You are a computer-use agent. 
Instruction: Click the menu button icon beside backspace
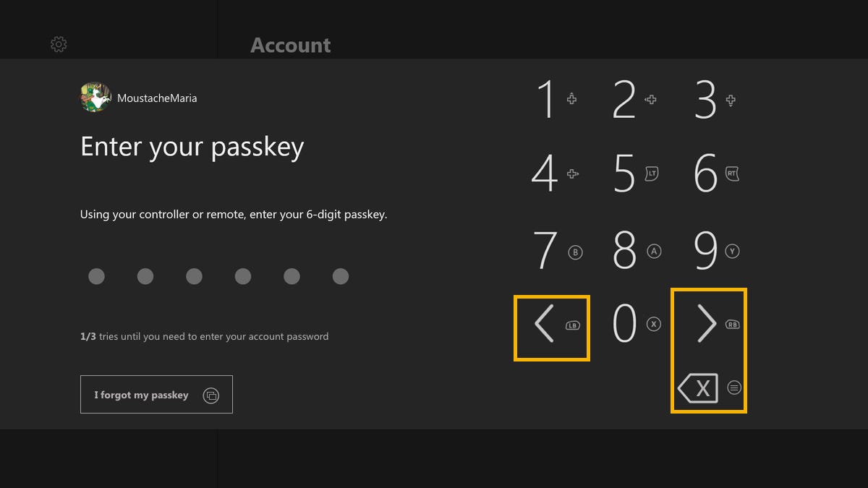[x=734, y=388]
